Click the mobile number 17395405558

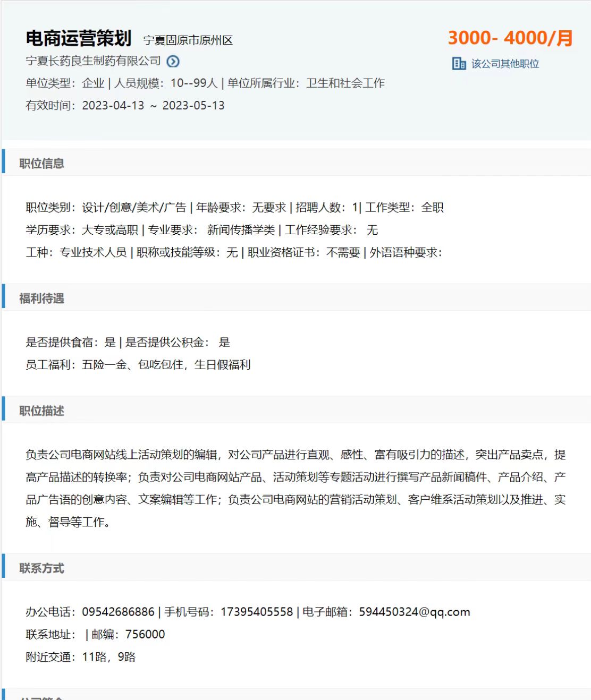[257, 612]
